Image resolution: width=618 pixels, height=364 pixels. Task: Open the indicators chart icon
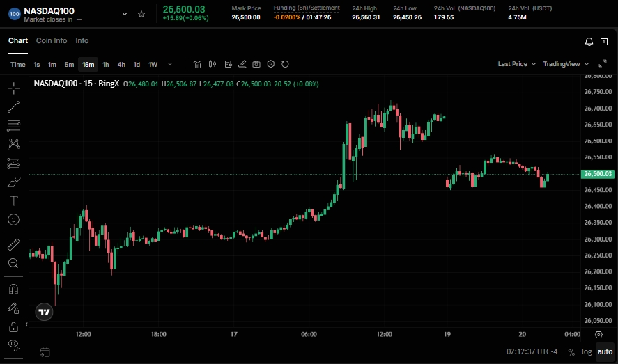coord(197,64)
